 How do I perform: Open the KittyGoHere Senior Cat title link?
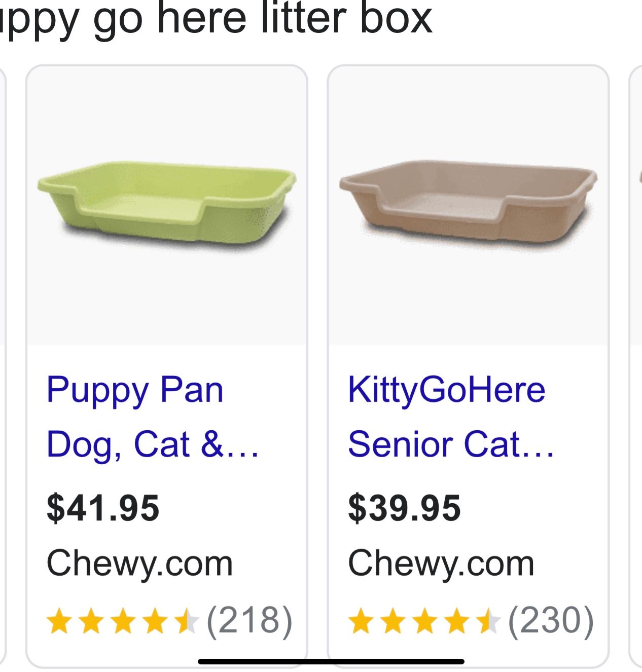pos(450,417)
